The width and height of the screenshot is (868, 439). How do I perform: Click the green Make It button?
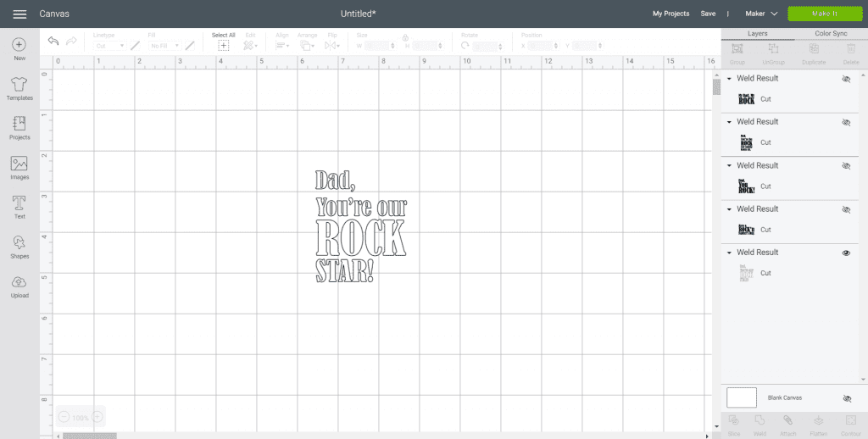coord(825,14)
